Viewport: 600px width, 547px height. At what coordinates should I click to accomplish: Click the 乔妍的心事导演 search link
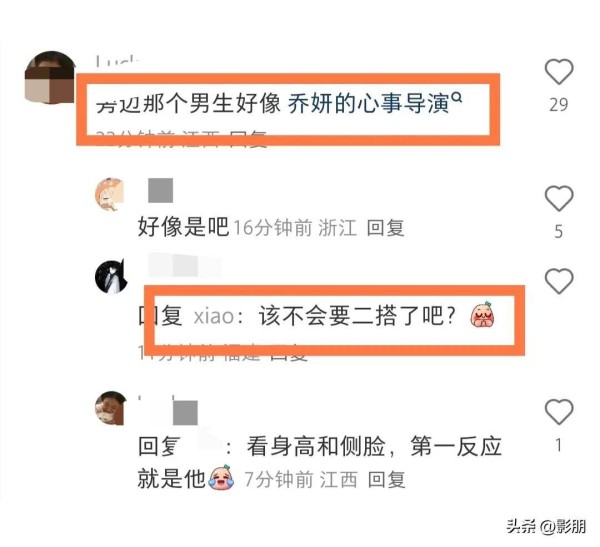(x=368, y=104)
